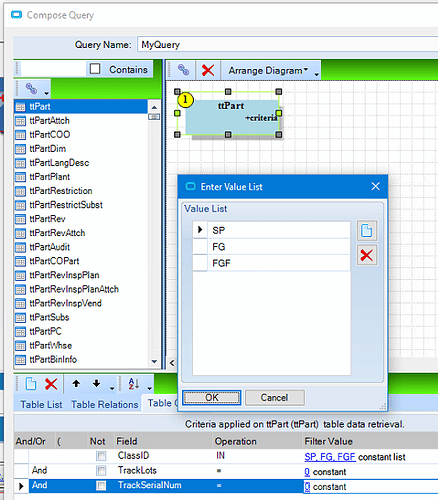Screen dimensions: 438x500
Task: Switch to the Table Relations tab
Action: pos(105,405)
